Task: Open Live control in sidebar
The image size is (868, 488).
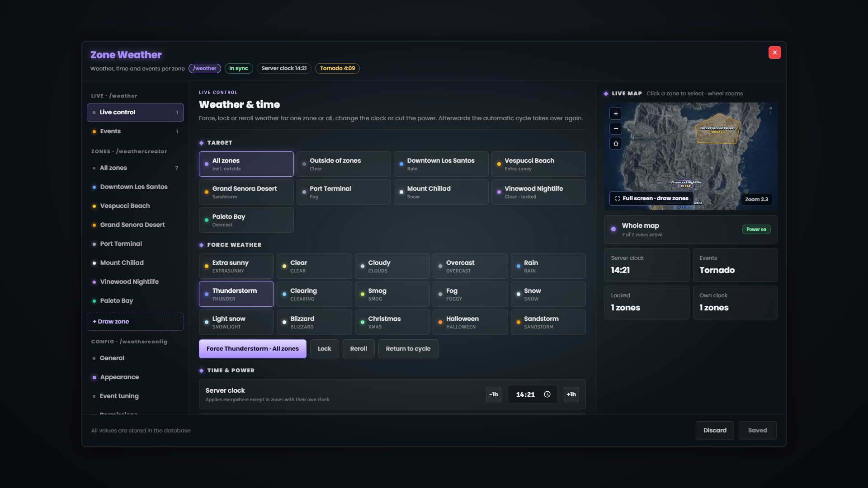Action: 135,113
